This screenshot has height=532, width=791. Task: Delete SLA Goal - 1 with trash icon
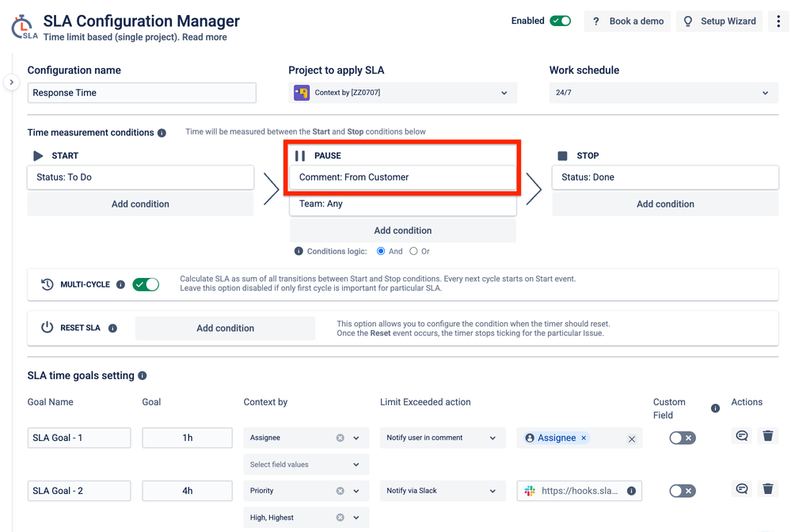768,435
